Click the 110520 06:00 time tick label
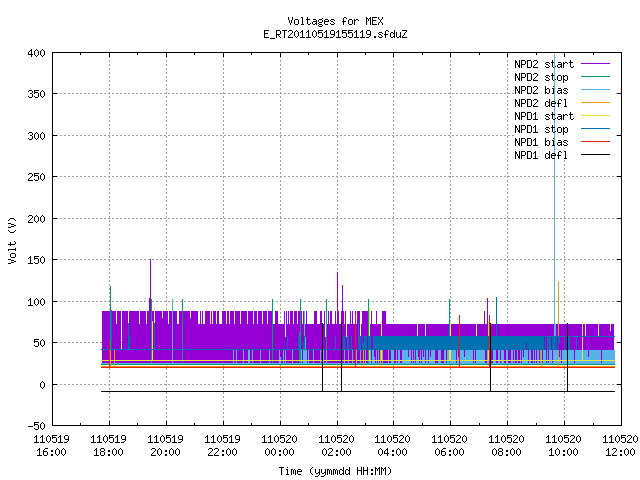 pyautogui.click(x=449, y=446)
